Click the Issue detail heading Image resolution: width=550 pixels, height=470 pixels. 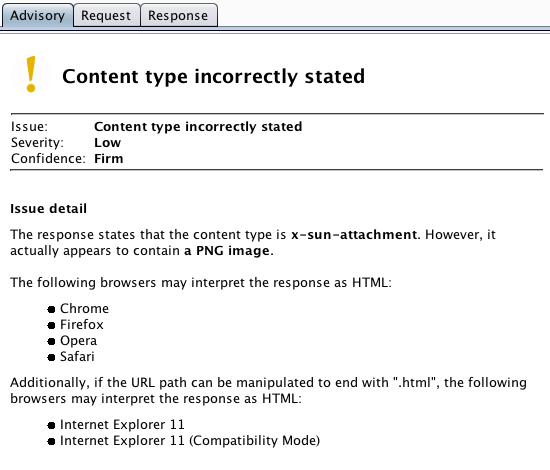click(x=48, y=209)
